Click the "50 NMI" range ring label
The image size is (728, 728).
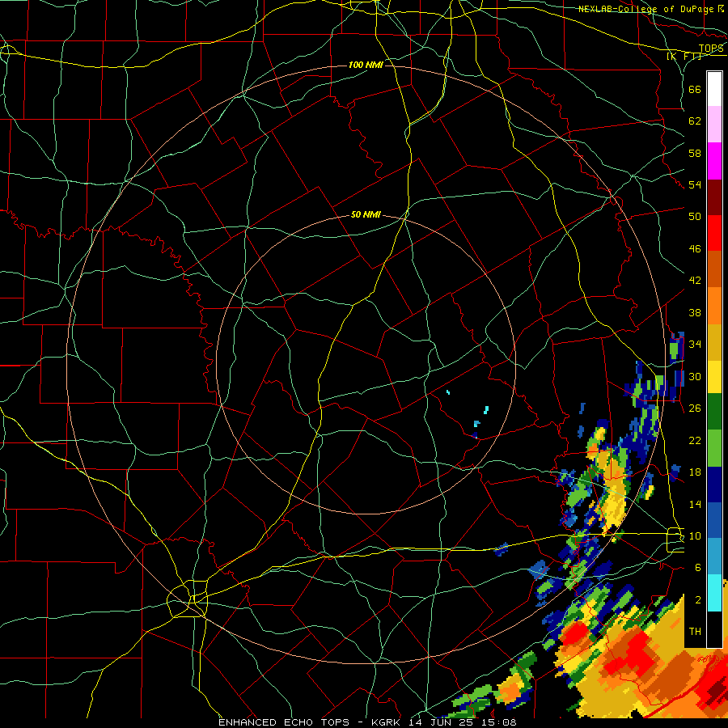click(x=366, y=214)
